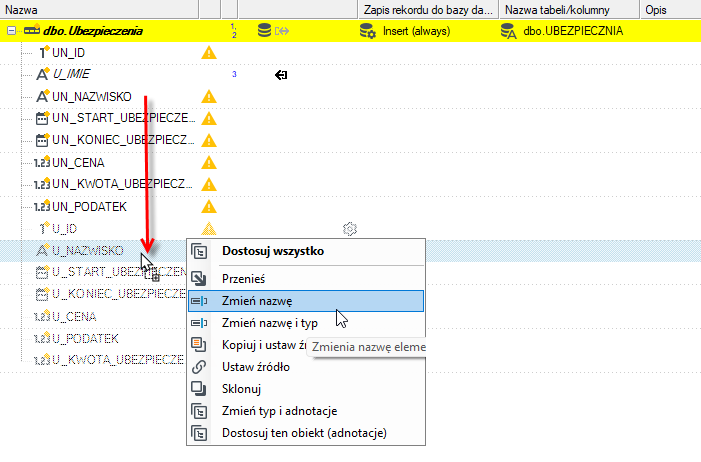The width and height of the screenshot is (701, 462).
Task: Select the U_ID field
Action: point(64,229)
